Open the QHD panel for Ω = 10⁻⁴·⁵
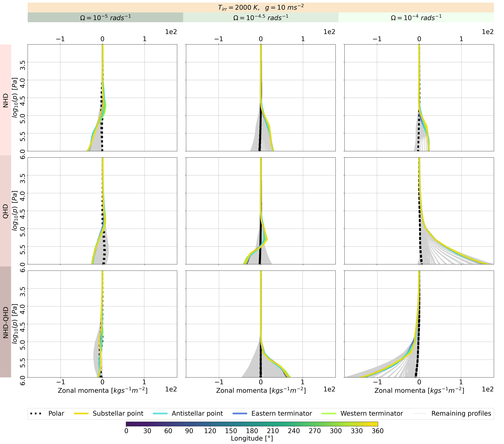The width and height of the screenshot is (504, 444). click(x=261, y=211)
